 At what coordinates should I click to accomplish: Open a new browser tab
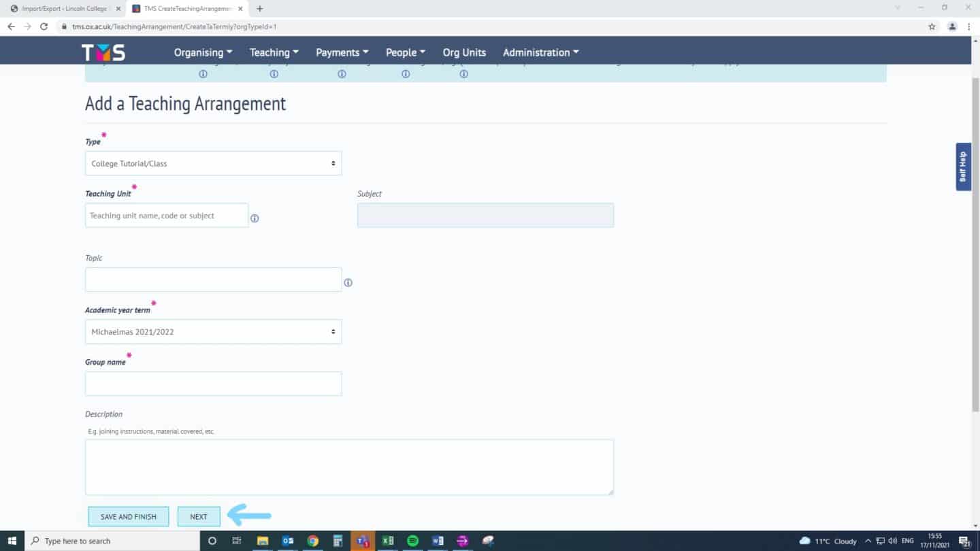(260, 9)
